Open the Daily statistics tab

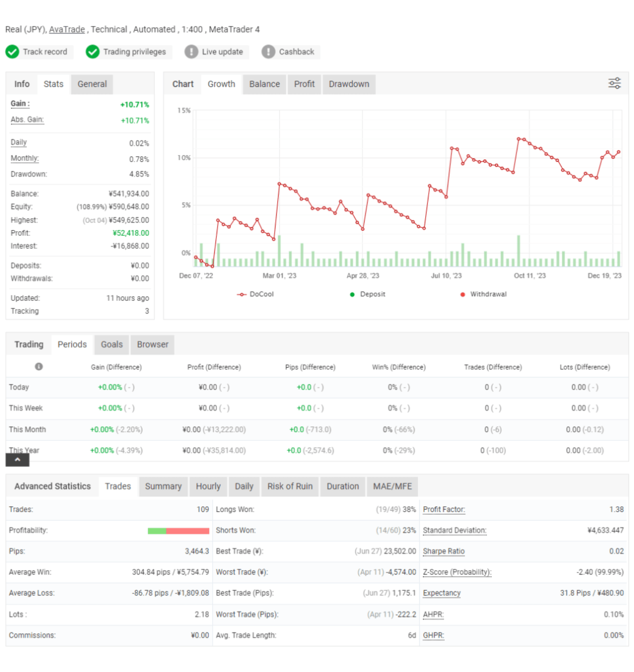[244, 486]
